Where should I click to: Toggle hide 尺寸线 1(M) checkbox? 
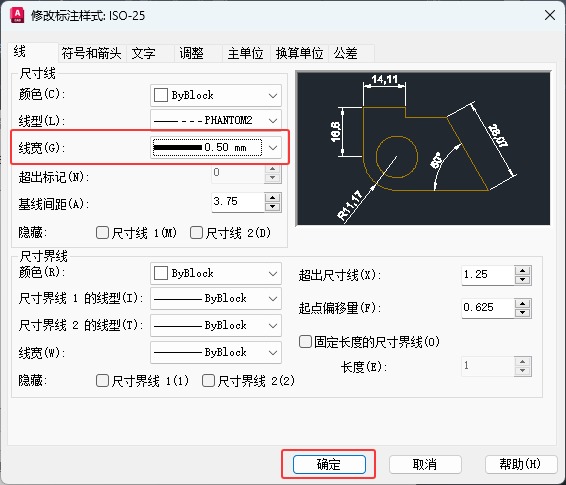pos(103,233)
